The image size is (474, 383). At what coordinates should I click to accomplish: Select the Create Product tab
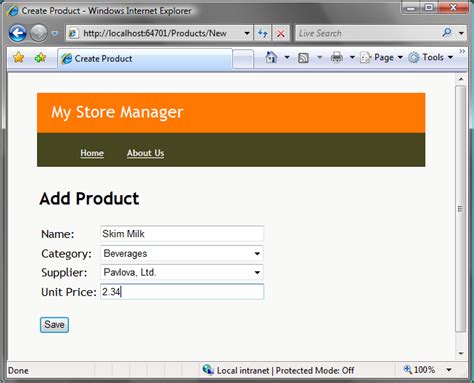tap(145, 59)
